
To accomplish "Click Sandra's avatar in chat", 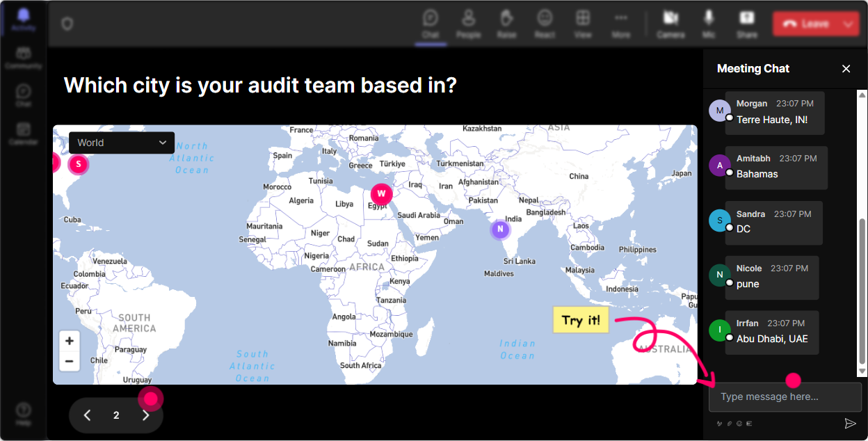I will [x=720, y=220].
